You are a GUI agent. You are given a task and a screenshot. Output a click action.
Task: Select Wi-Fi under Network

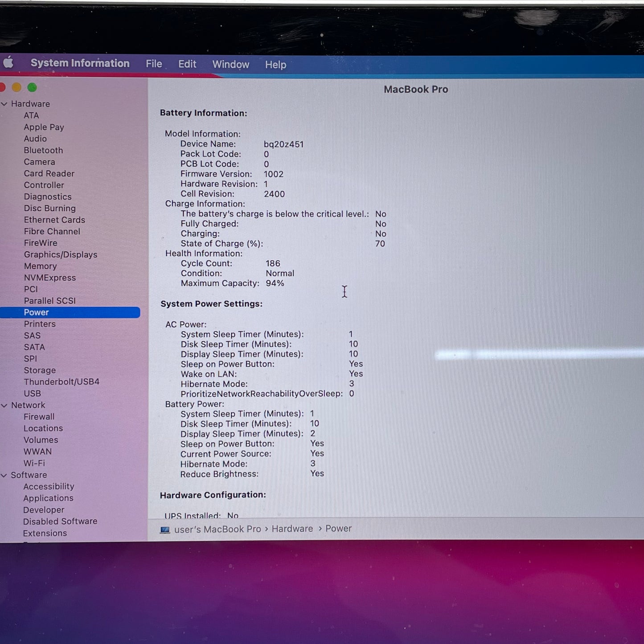pos(34,463)
